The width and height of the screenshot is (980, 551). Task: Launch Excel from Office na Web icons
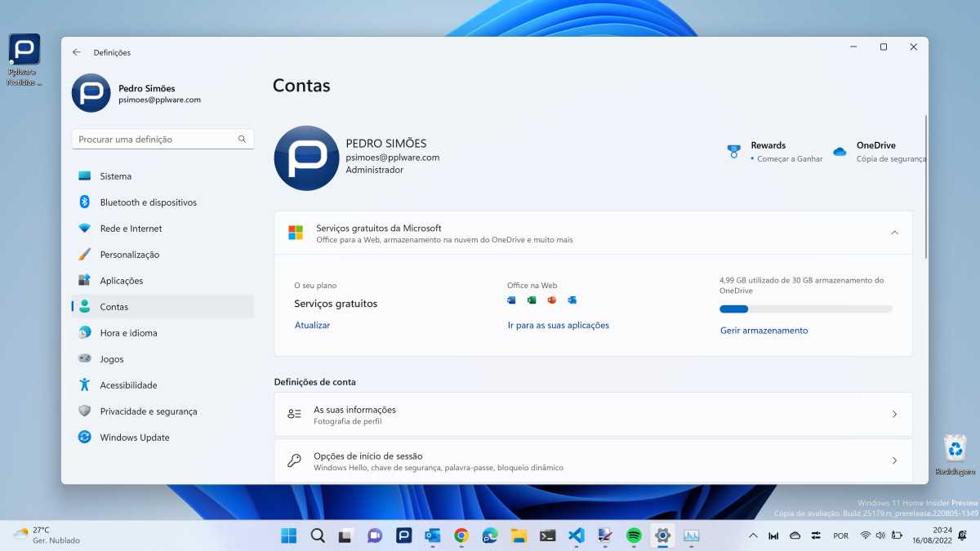pyautogui.click(x=532, y=300)
